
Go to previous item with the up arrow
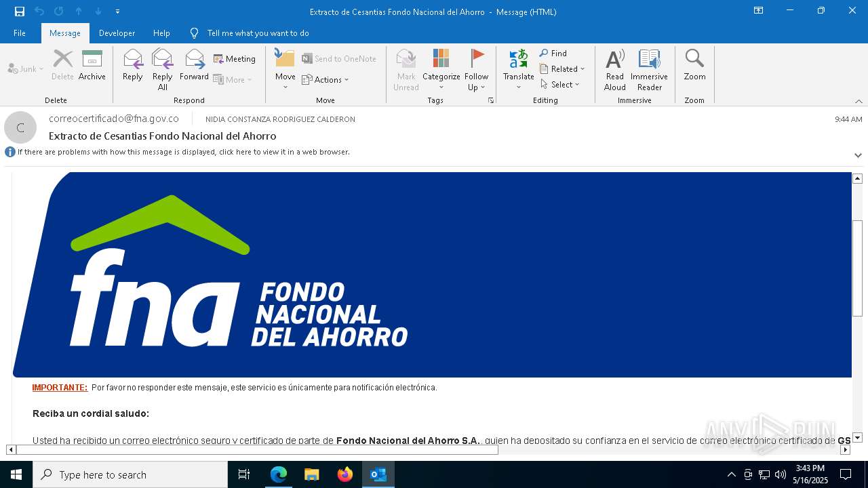(79, 12)
